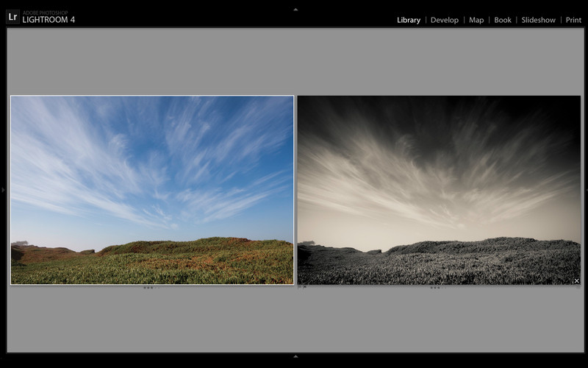588x368 pixels.
Task: Go to the Map module
Action: pos(476,20)
